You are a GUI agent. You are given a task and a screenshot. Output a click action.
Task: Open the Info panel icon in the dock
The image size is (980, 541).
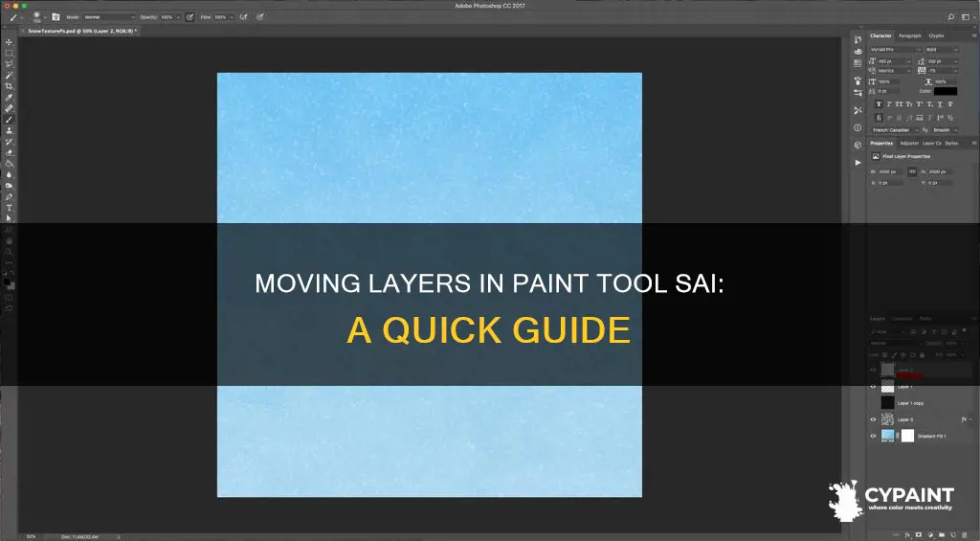point(857,127)
